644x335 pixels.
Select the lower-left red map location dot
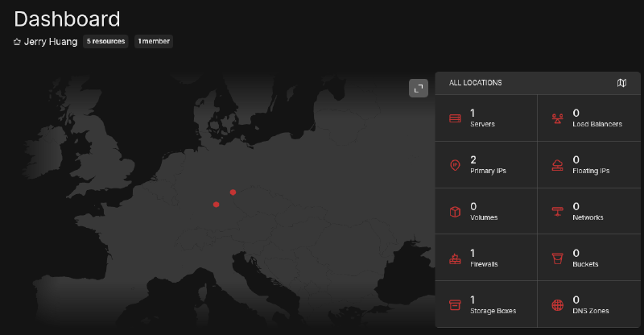click(216, 205)
